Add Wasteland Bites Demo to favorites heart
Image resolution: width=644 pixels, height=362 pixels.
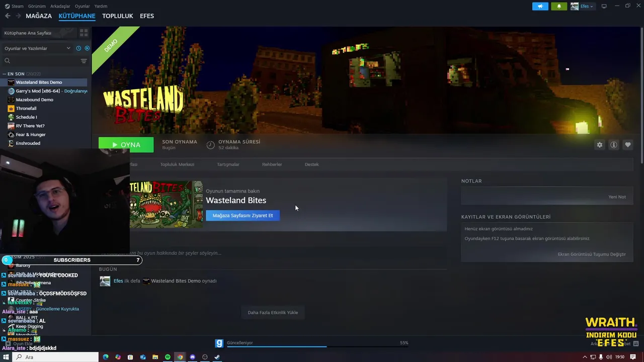628,145
